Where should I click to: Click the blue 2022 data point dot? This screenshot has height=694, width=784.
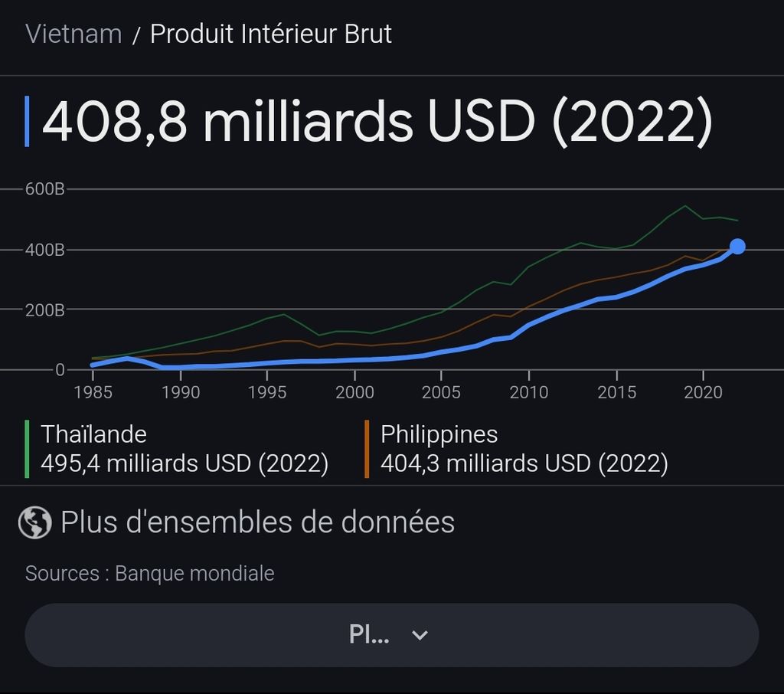click(x=737, y=246)
